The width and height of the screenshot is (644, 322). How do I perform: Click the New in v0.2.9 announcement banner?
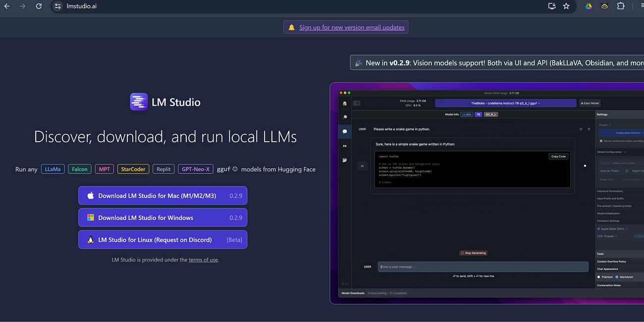[x=497, y=63]
